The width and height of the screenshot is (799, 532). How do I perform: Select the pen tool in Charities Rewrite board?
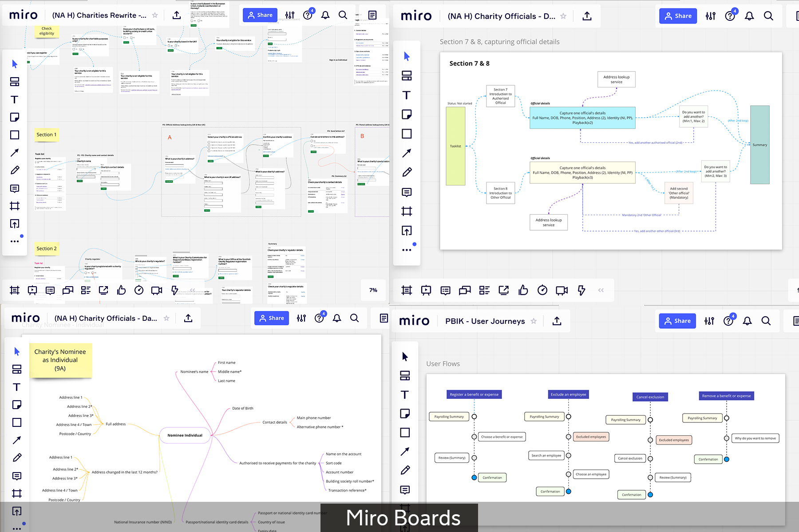(x=15, y=170)
